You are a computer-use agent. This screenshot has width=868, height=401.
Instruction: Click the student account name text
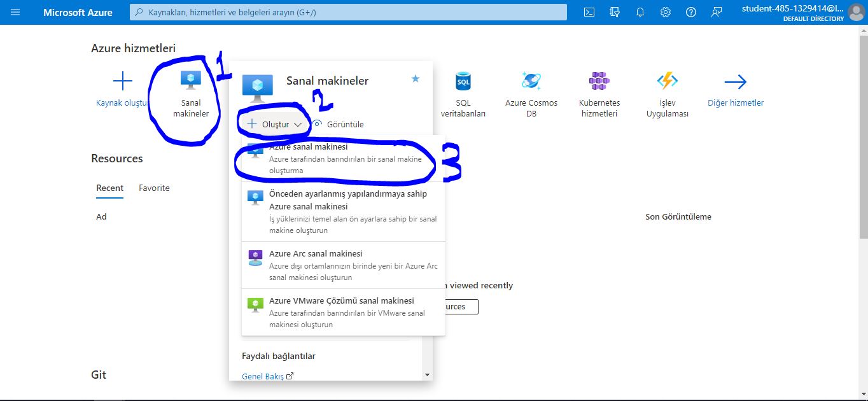[x=793, y=8]
